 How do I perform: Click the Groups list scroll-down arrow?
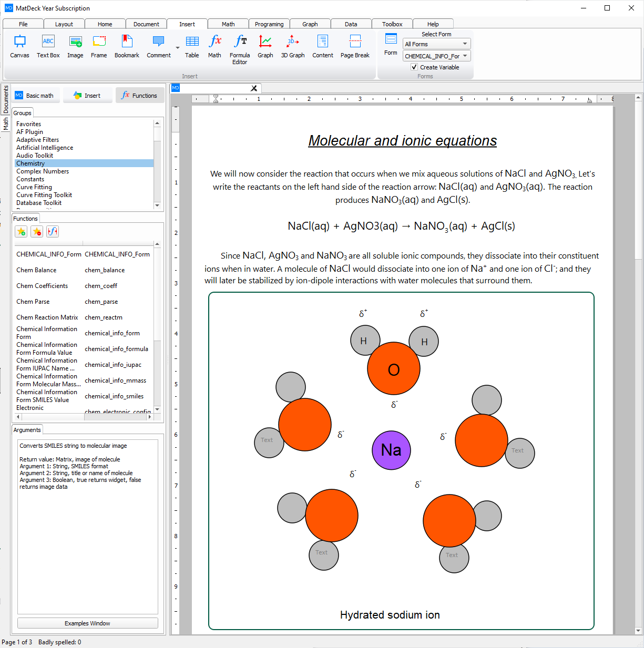pyautogui.click(x=157, y=205)
